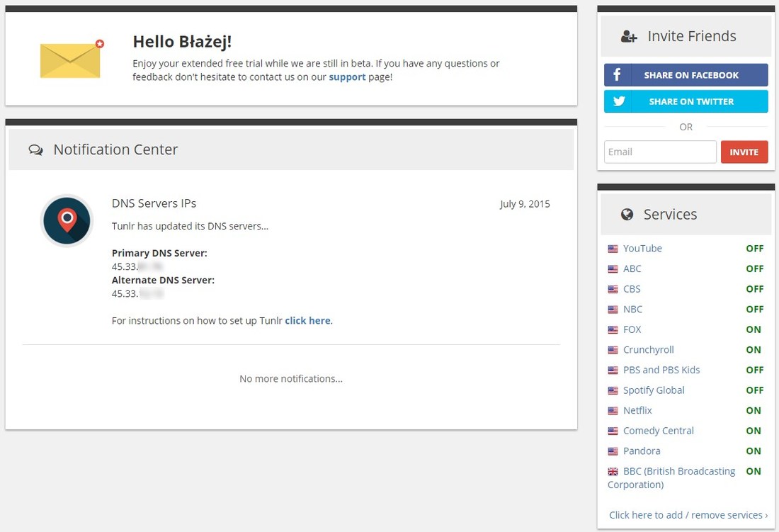Click the OFF status for PBS and PBS Kids
Screen dimensions: 779x532
point(755,370)
